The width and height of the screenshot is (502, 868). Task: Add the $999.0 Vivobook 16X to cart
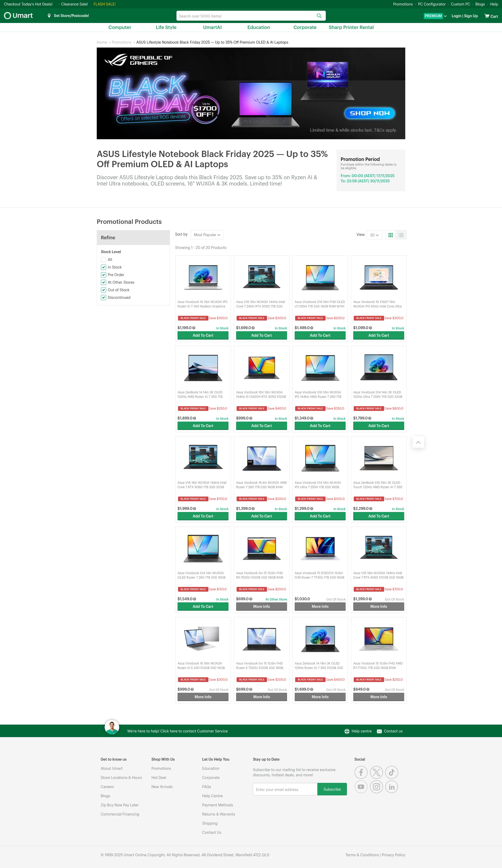261,426
